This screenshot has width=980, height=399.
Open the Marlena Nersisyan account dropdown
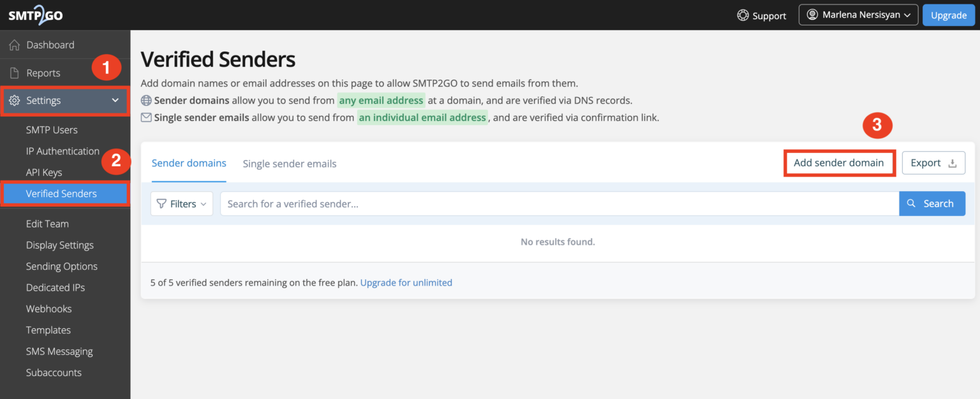point(858,14)
